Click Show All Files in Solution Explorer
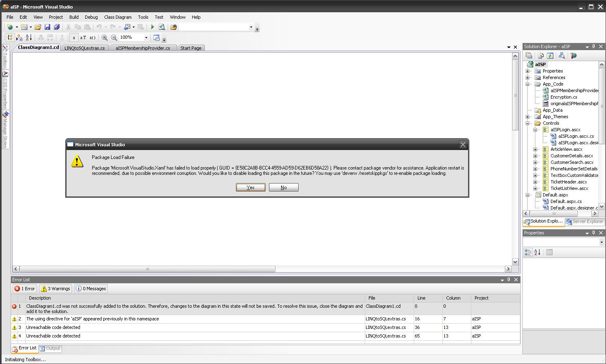This screenshot has height=364, width=606. [x=541, y=56]
